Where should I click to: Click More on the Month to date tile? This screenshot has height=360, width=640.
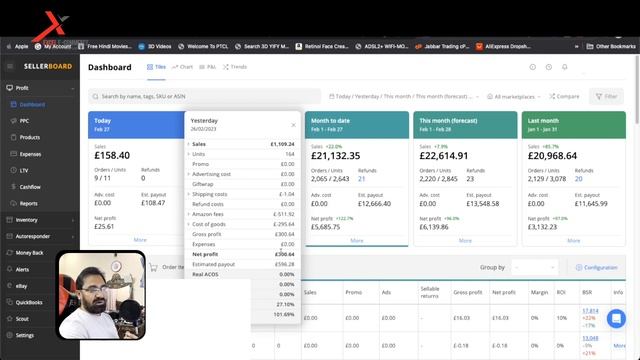coord(357,240)
